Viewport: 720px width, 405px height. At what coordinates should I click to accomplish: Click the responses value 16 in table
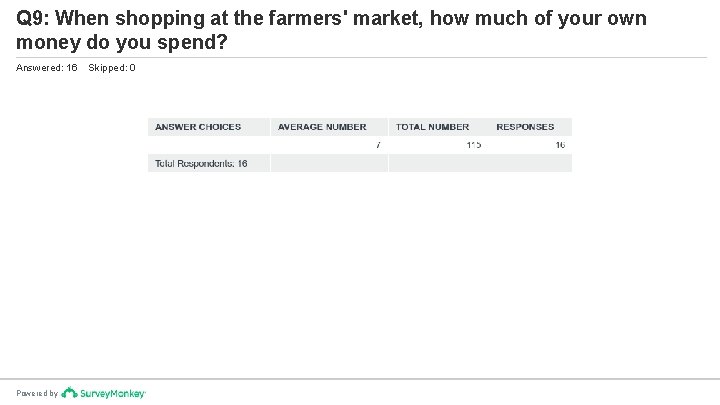click(560, 145)
